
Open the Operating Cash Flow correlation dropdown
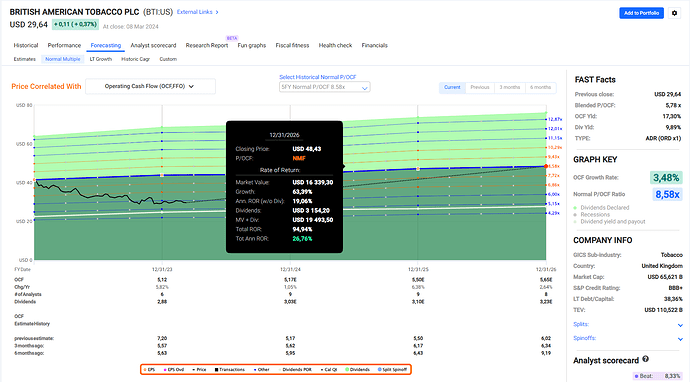[x=150, y=86]
